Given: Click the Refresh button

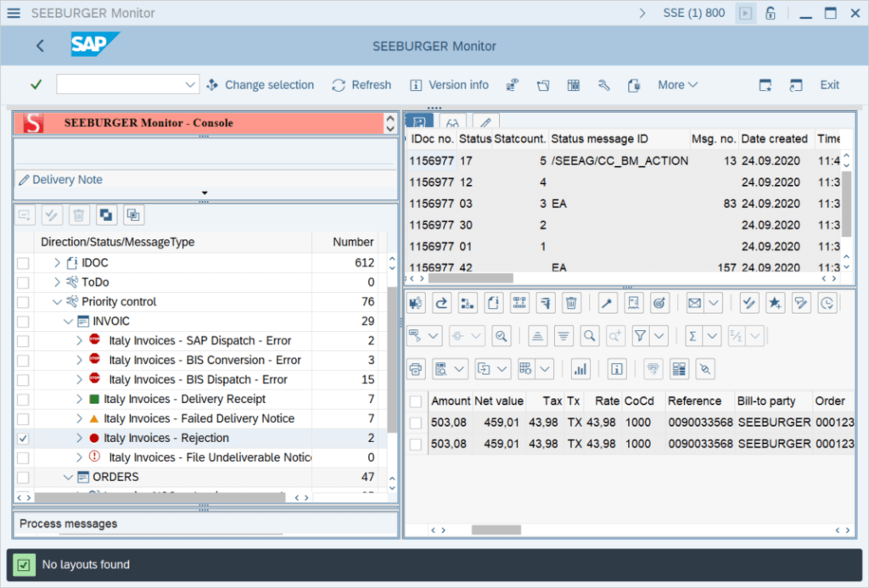Looking at the screenshot, I should point(362,85).
